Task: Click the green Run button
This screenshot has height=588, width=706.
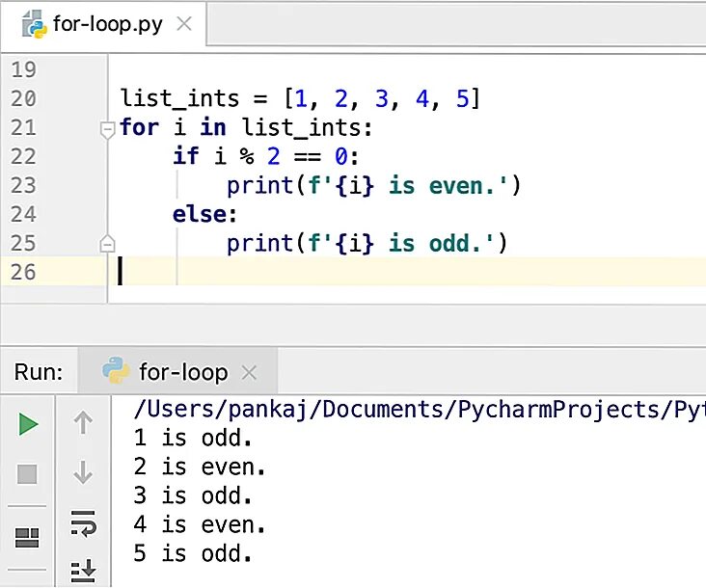Action: tap(28, 424)
